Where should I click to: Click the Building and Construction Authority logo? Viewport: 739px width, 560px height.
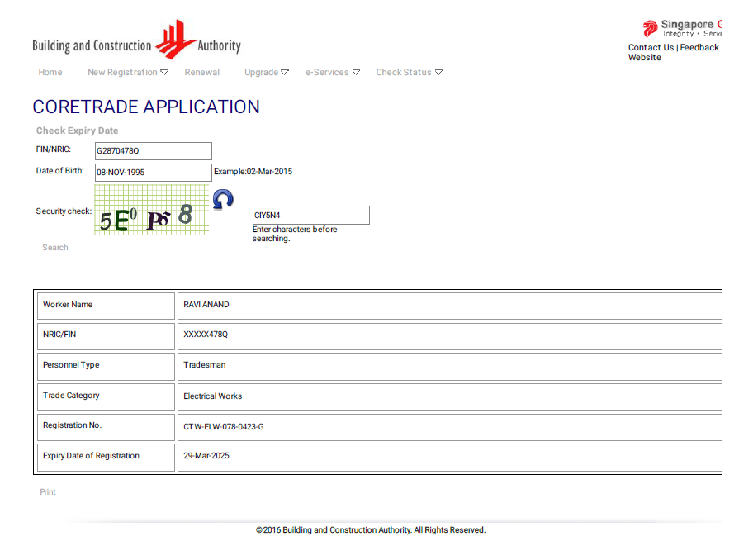[x=136, y=41]
